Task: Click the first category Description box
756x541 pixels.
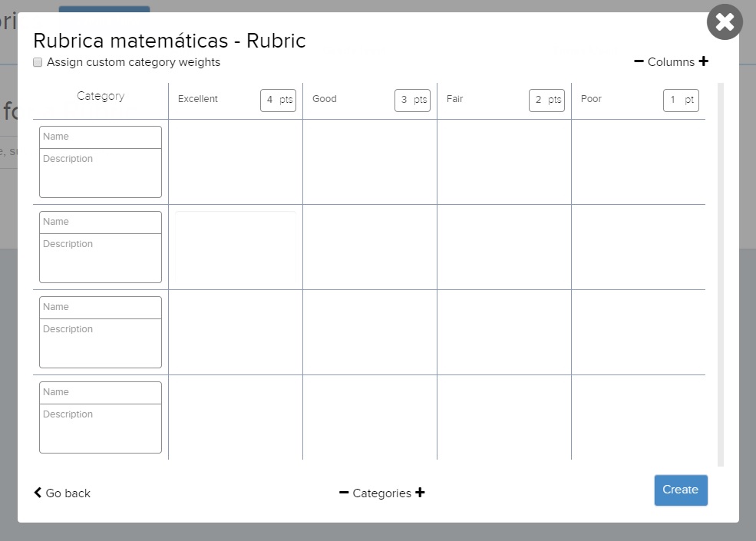Action: tap(101, 173)
